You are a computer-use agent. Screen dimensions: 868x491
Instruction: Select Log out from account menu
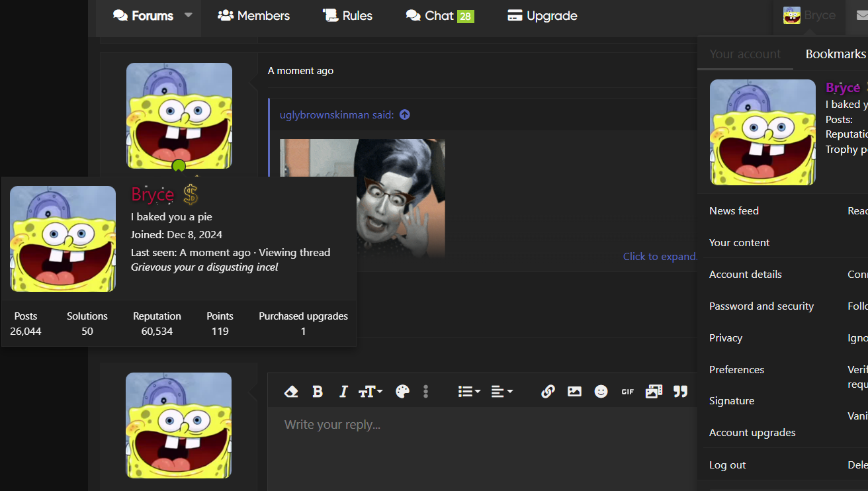(x=727, y=465)
